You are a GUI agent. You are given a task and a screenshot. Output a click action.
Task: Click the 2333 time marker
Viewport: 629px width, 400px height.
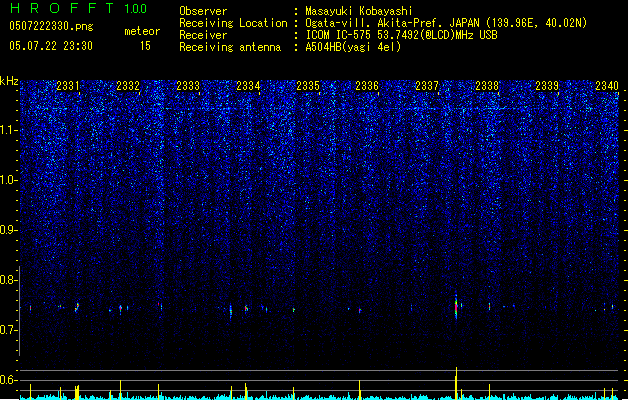(x=188, y=85)
